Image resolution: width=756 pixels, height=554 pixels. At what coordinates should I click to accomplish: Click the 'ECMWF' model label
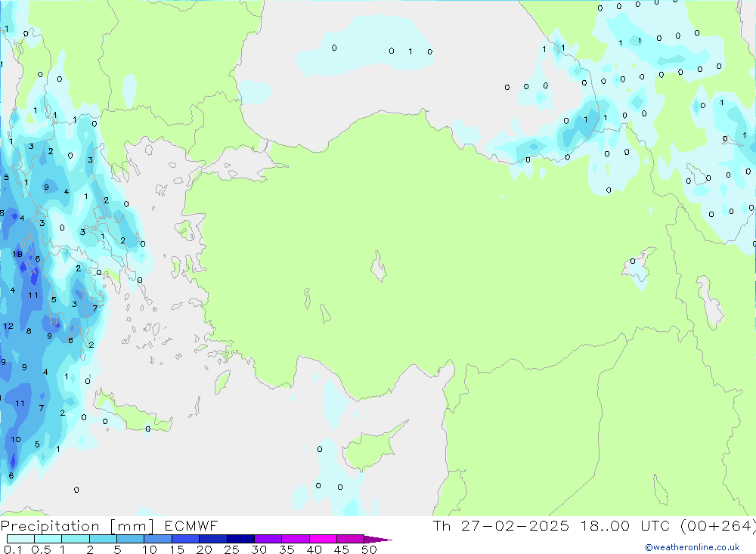pyautogui.click(x=191, y=526)
